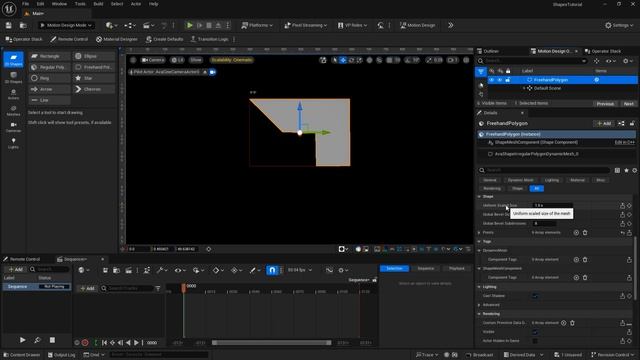
Task: Open the Window menu
Action: [59, 4]
